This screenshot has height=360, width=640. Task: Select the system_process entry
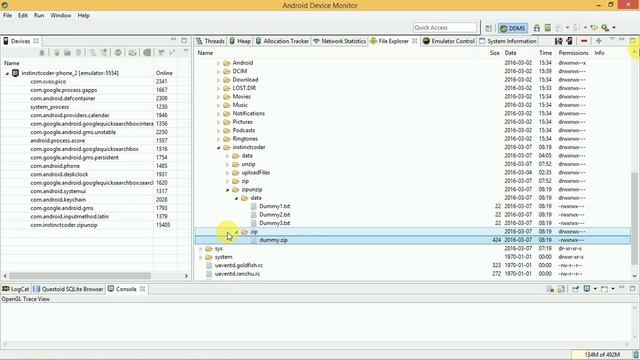(x=49, y=107)
